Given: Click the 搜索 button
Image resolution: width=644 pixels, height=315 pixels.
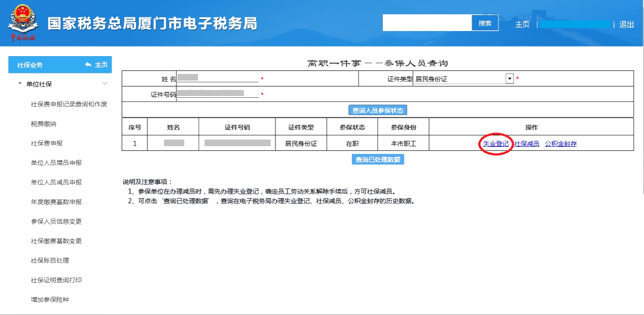Looking at the screenshot, I should click(485, 23).
